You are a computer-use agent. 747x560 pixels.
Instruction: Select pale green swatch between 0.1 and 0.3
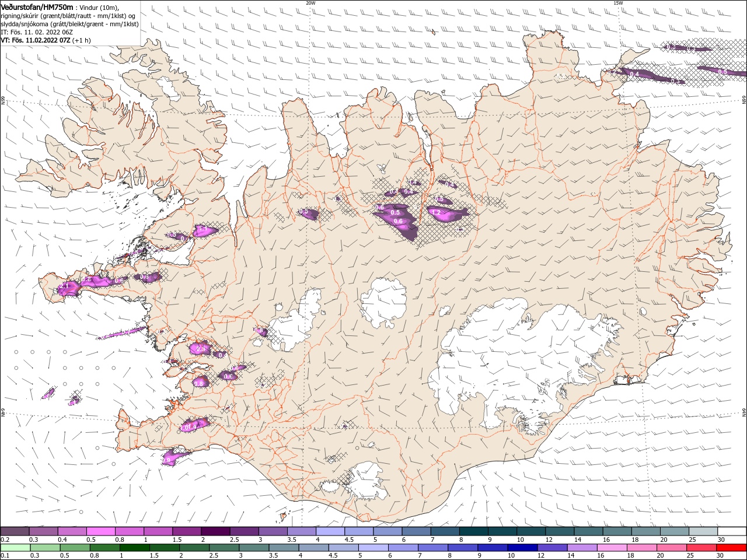pyautogui.click(x=15, y=548)
